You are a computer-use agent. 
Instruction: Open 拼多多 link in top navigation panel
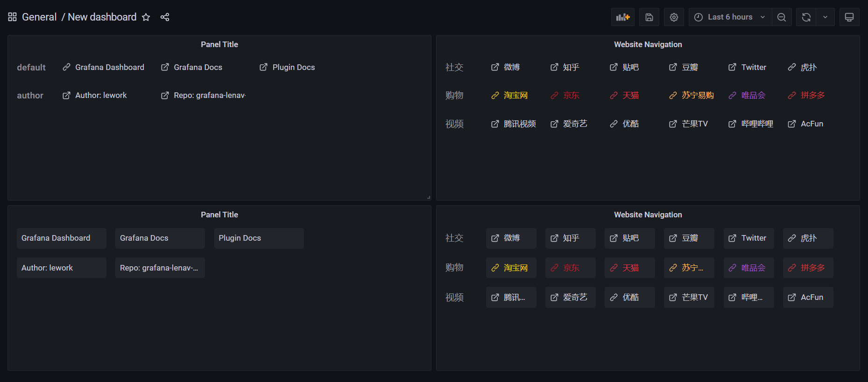coord(806,95)
